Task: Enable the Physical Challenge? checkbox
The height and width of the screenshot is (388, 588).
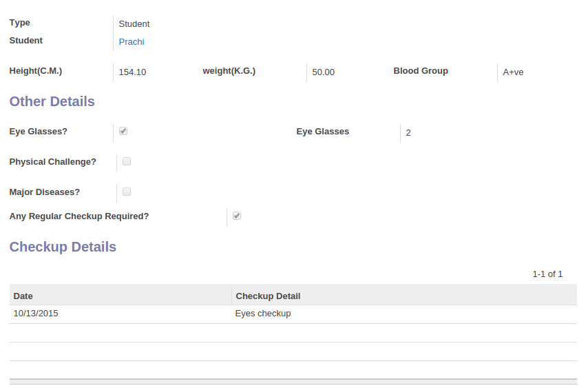Action: click(x=127, y=161)
